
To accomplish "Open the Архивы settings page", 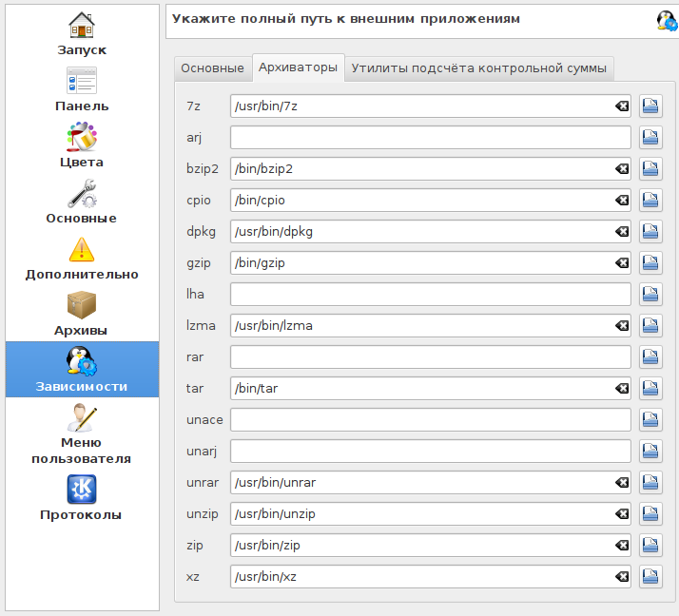I will (x=82, y=315).
